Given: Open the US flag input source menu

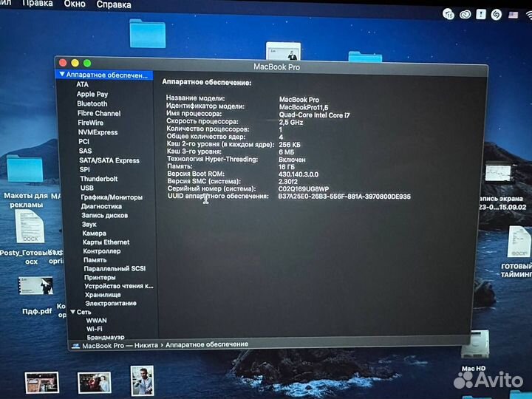Looking at the screenshot, I should point(513,15).
